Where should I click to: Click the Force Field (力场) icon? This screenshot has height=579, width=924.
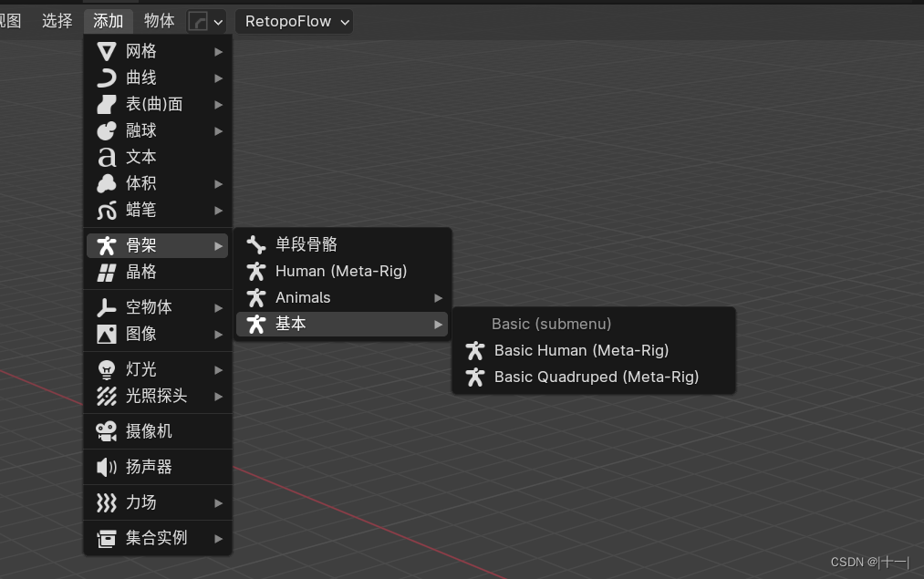click(107, 502)
